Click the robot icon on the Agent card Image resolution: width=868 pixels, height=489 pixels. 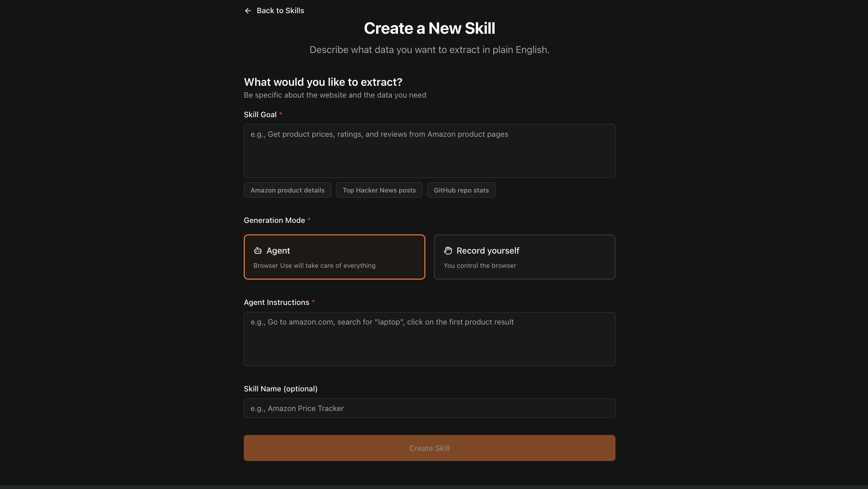tap(258, 251)
